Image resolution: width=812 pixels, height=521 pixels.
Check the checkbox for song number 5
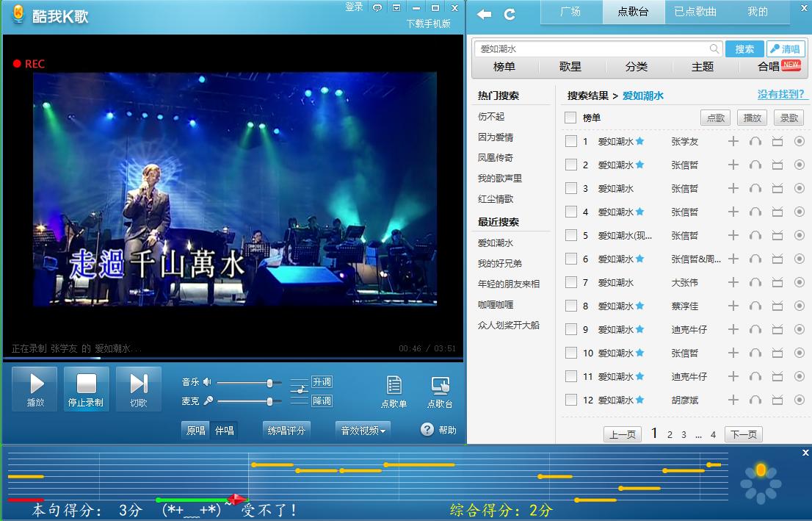(x=570, y=235)
